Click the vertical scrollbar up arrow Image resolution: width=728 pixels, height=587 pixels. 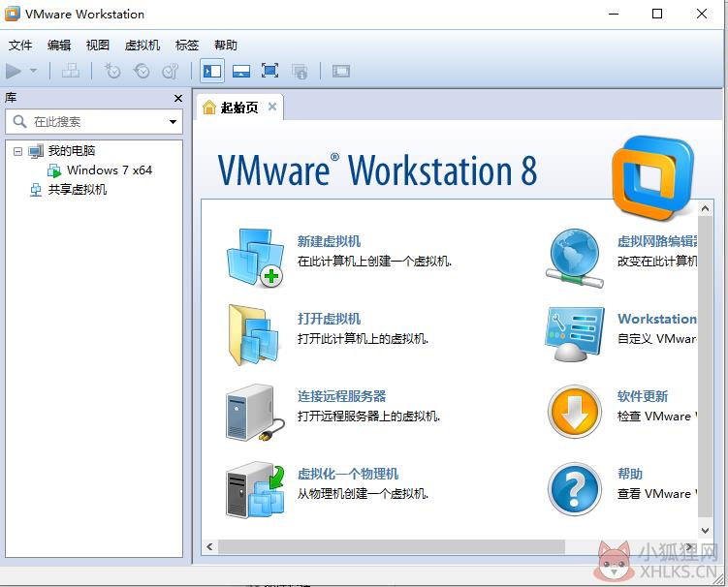705,209
